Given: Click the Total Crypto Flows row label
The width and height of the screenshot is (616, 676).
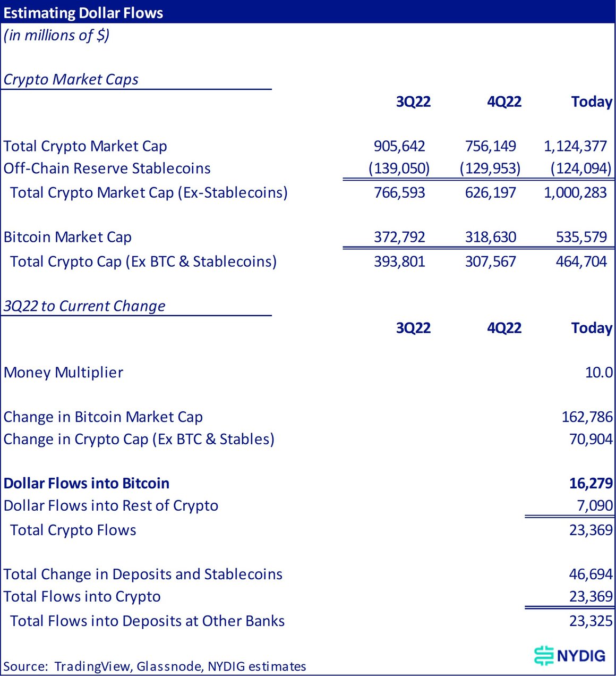Looking at the screenshot, I should (73, 530).
